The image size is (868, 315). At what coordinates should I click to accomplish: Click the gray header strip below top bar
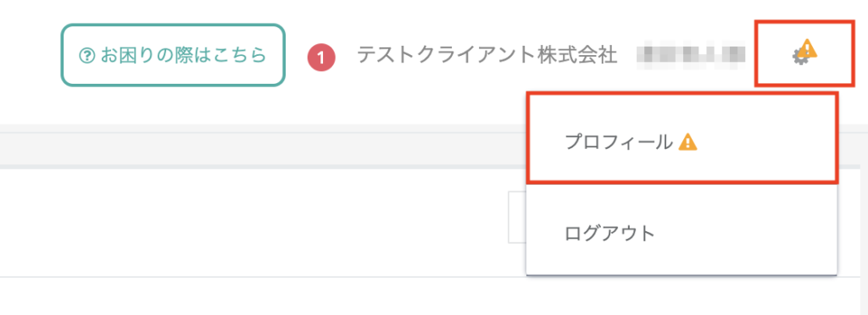(x=263, y=149)
